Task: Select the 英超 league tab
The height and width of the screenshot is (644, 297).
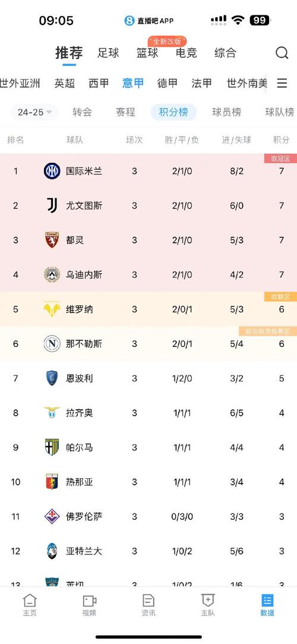Action: [65, 83]
